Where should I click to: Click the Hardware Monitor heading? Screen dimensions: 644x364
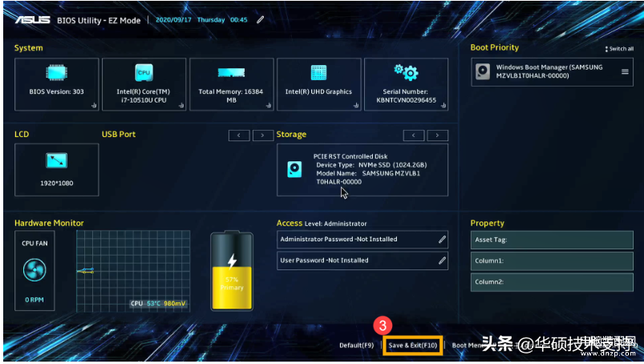pyautogui.click(x=49, y=223)
